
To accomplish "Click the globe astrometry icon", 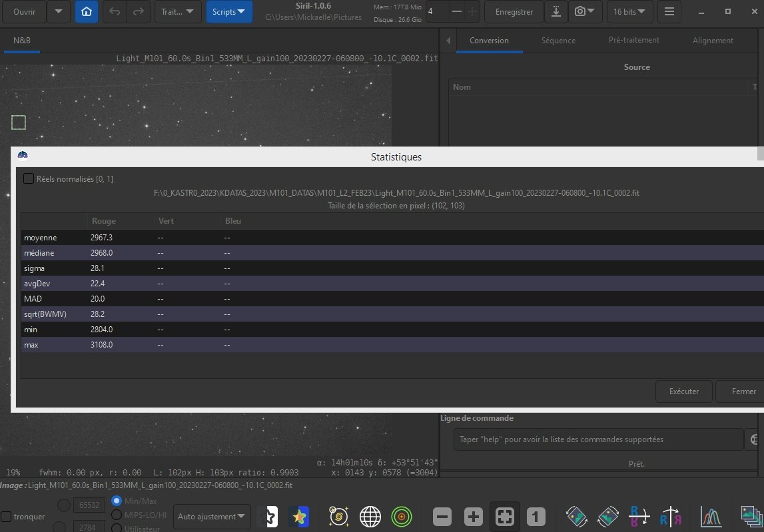I will [370, 517].
